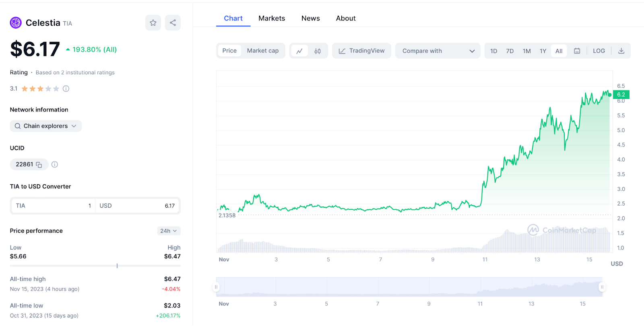Image resolution: width=644 pixels, height=326 pixels.
Task: Click the All-time low $2.03 value
Action: 172,305
